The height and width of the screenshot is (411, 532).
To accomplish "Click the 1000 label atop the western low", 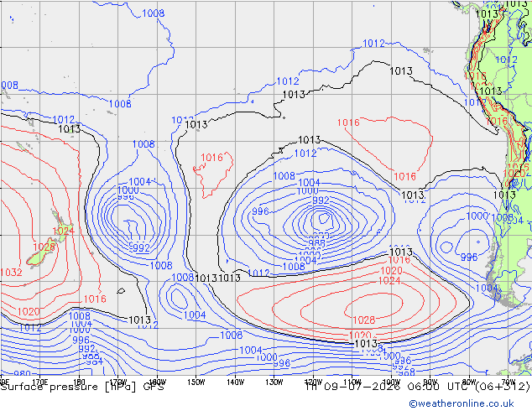I will [128, 190].
